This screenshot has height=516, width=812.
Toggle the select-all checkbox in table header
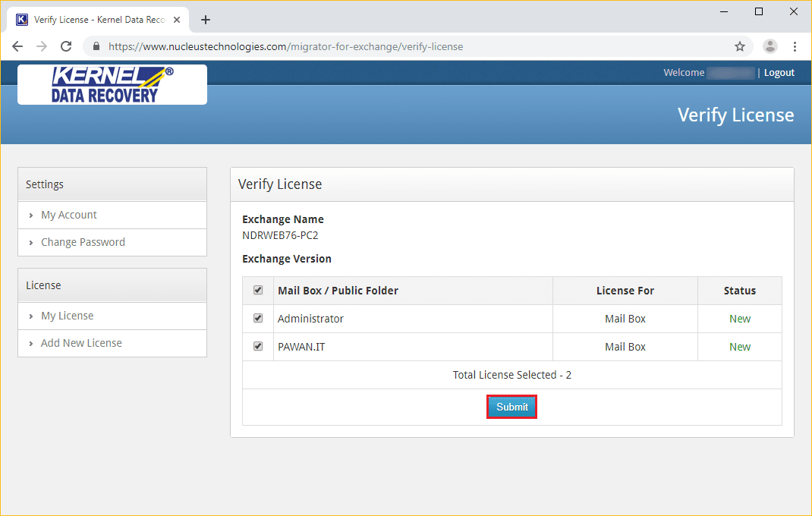258,290
